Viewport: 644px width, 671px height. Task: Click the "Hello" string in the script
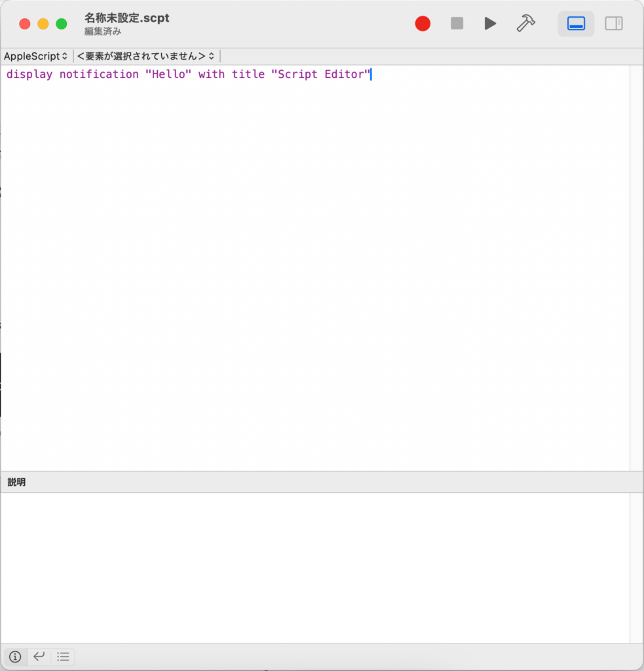pos(168,75)
